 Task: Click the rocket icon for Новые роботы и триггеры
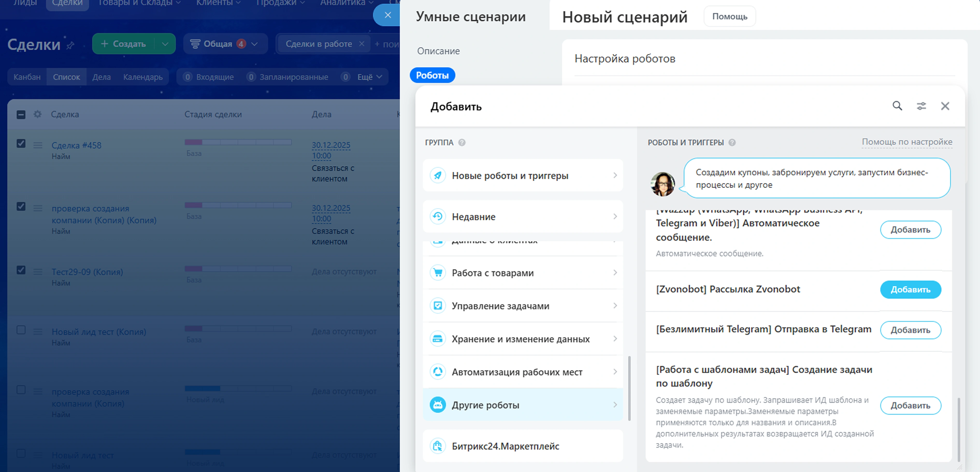[437, 175]
